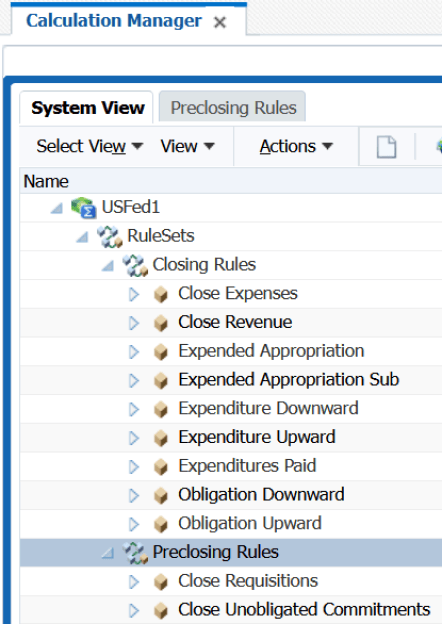Click the RuleSets folder icon
Viewport: 442px width, 624px height.
(109, 236)
